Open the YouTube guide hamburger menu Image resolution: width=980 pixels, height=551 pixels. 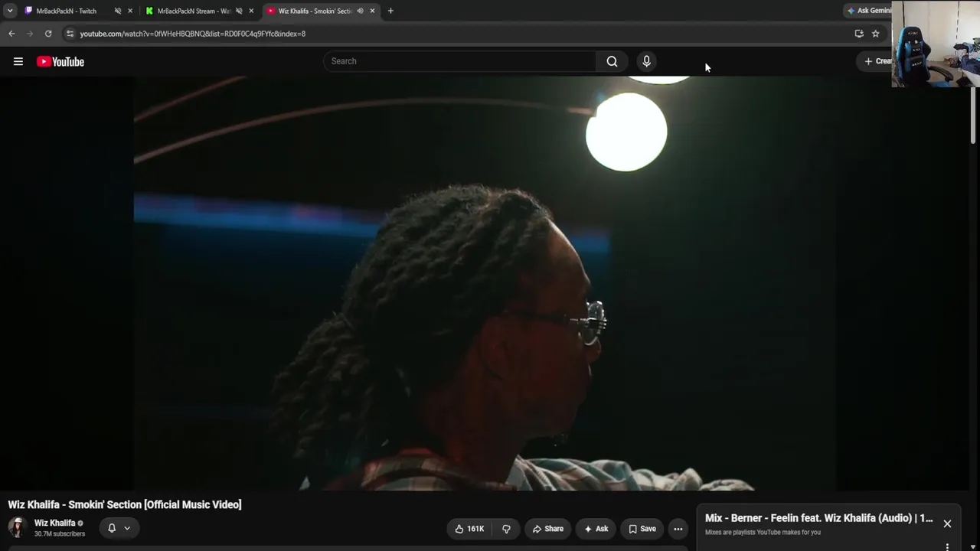click(x=18, y=61)
